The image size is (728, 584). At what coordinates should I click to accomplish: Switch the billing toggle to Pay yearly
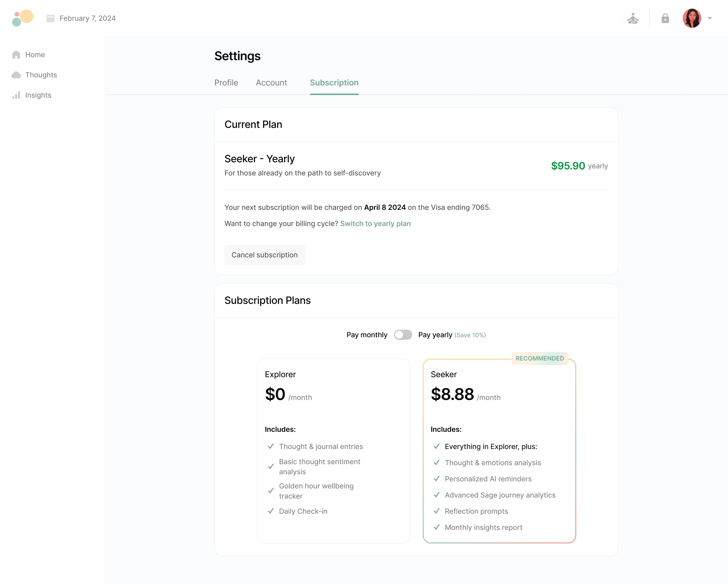pyautogui.click(x=403, y=335)
